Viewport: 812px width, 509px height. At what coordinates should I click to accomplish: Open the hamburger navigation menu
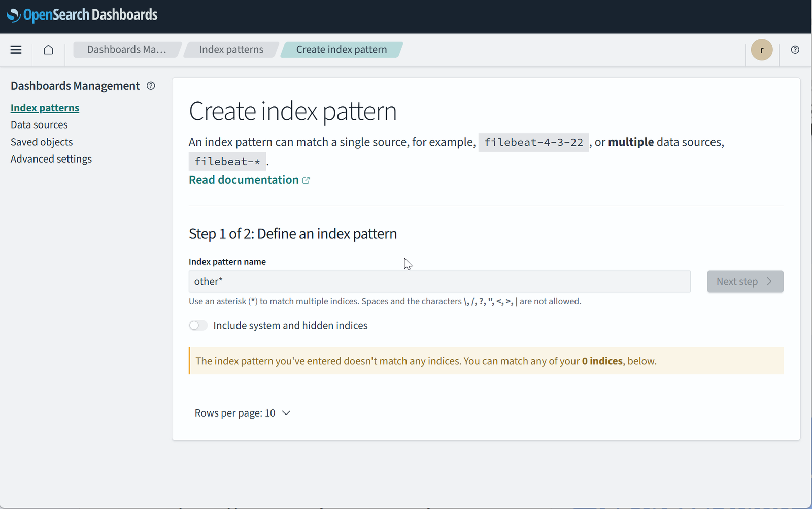point(16,50)
